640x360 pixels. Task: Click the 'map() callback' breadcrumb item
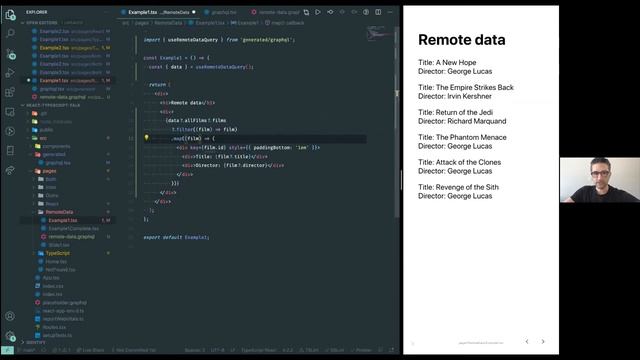coord(284,23)
